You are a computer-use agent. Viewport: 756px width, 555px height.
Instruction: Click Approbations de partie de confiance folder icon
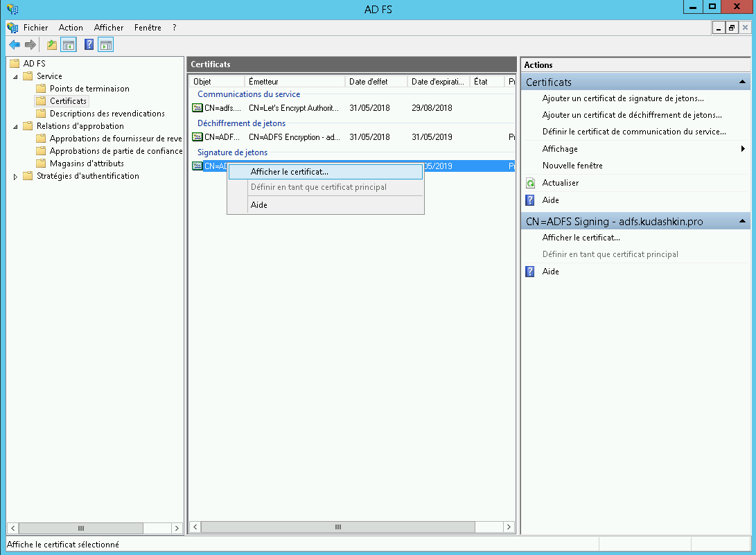[41, 151]
